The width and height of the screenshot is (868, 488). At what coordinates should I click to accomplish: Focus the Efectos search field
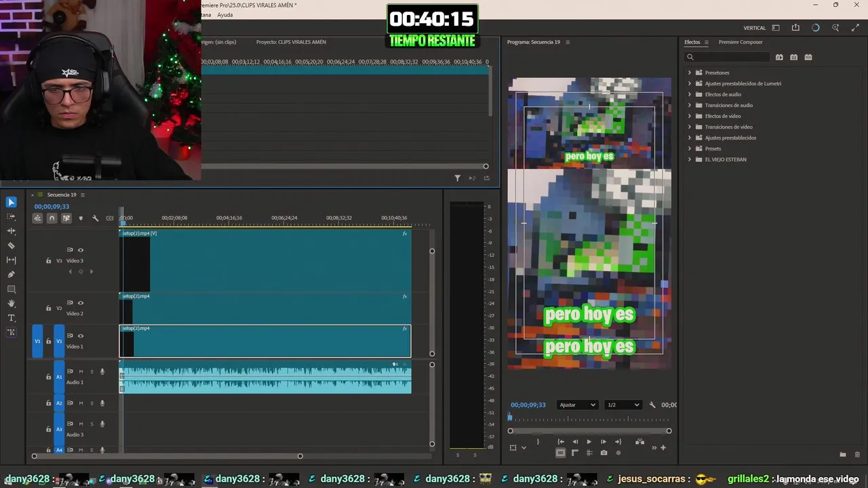pyautogui.click(x=726, y=57)
